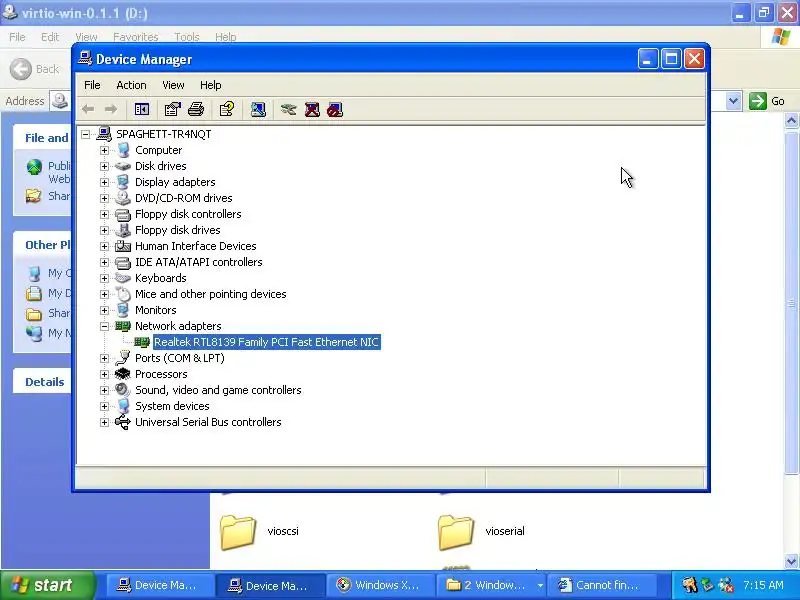Expand IDE ATA/ATAPI controllers node
The image size is (800, 600).
click(x=104, y=262)
